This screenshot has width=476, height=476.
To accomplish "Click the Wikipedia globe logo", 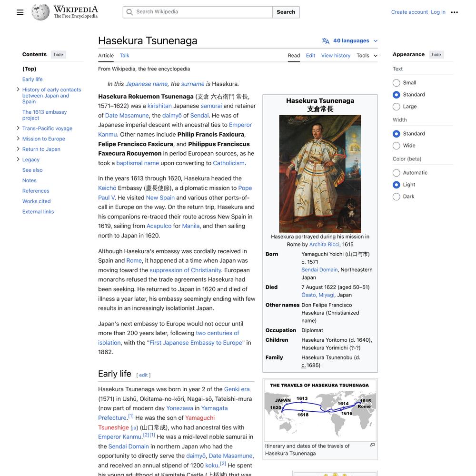I will 40,12.
